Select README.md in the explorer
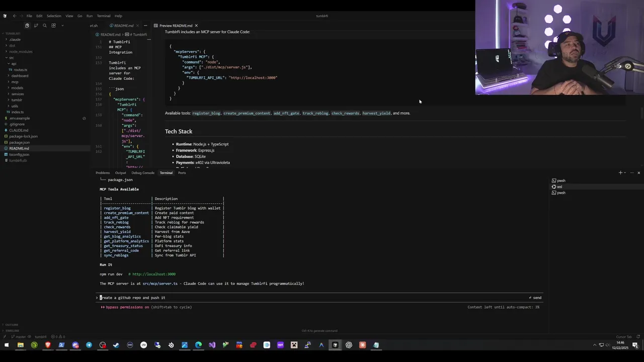The width and height of the screenshot is (644, 362). click(x=19, y=148)
